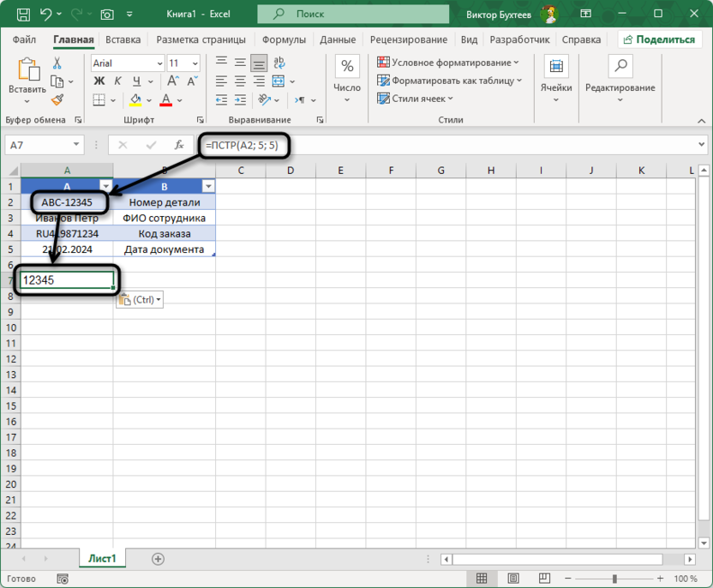Click the Wrap Text icon
This screenshot has height=588, width=713.
tap(279, 62)
